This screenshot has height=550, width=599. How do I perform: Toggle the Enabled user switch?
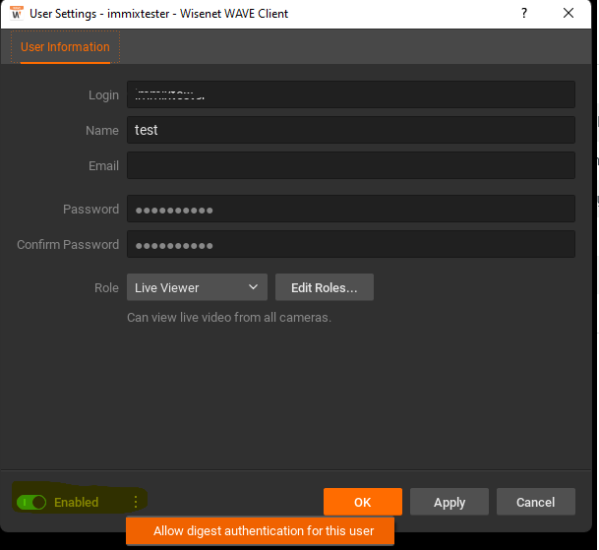31,502
